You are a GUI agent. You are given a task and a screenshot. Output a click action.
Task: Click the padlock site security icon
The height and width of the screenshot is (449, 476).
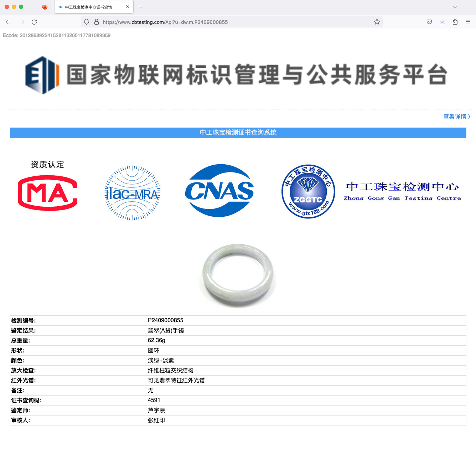point(96,22)
